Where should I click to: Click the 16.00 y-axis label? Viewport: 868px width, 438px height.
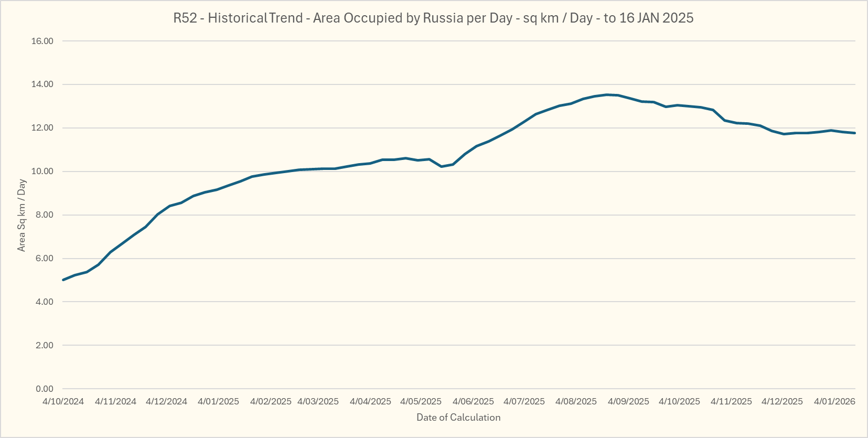[42, 41]
